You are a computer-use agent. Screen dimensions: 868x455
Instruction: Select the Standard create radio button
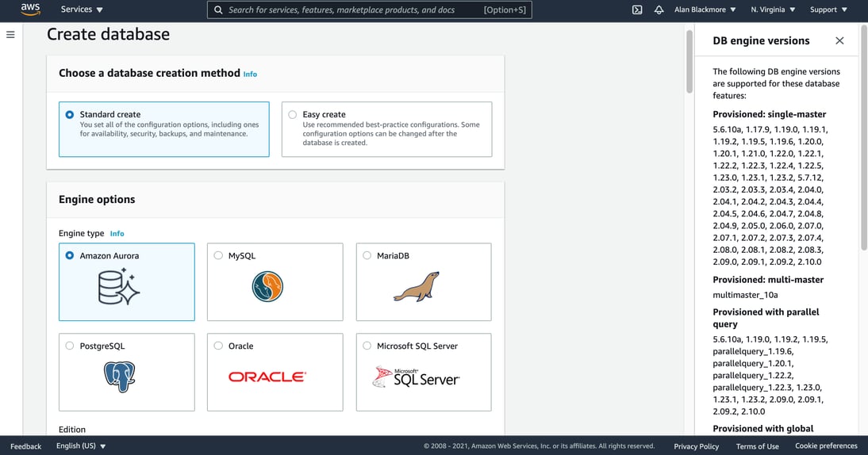click(70, 115)
